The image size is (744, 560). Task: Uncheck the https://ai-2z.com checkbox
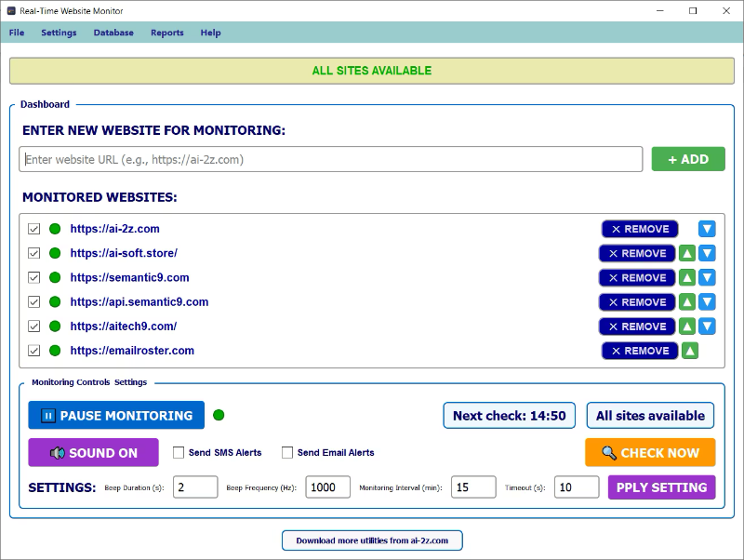coord(34,229)
